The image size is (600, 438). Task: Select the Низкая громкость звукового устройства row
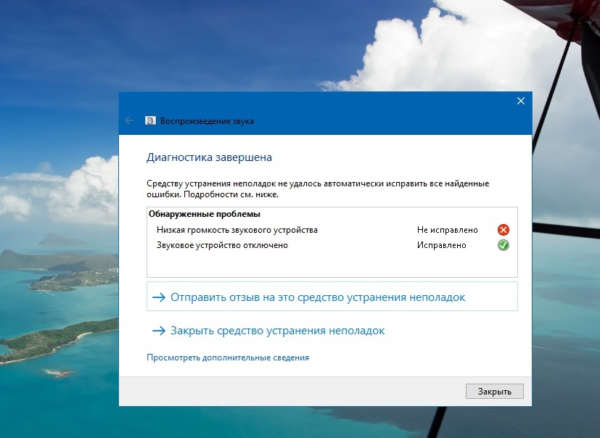coord(237,230)
